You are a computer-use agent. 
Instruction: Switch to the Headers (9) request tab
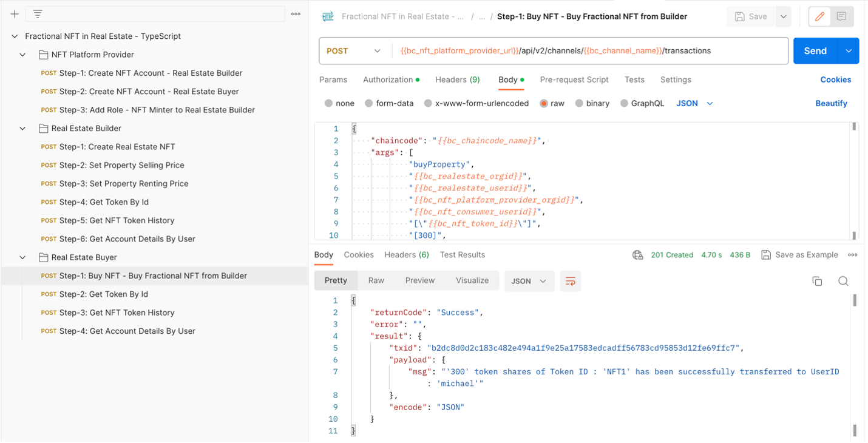[457, 79]
